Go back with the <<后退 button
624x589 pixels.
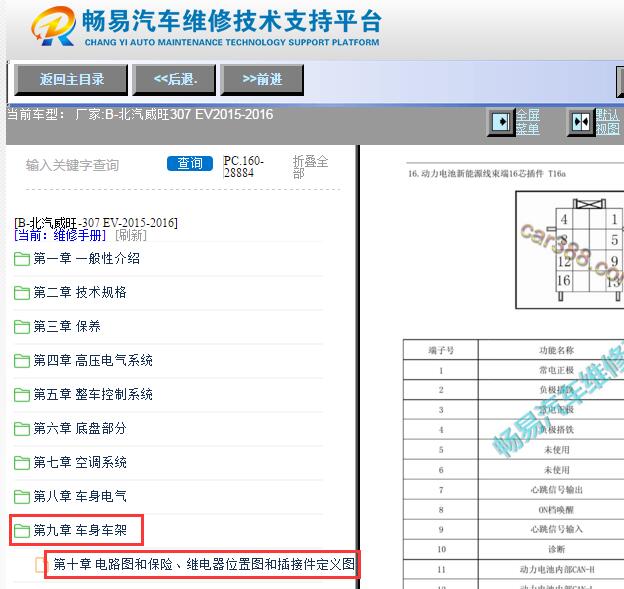click(174, 80)
